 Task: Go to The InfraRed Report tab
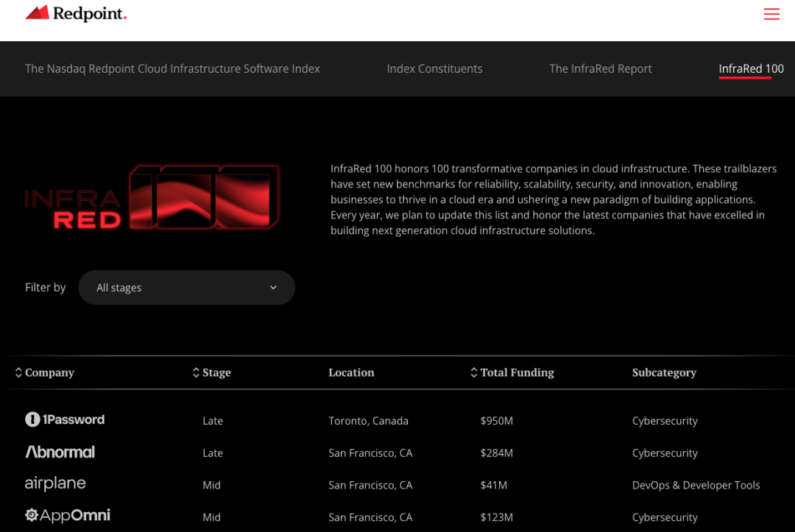(601, 69)
